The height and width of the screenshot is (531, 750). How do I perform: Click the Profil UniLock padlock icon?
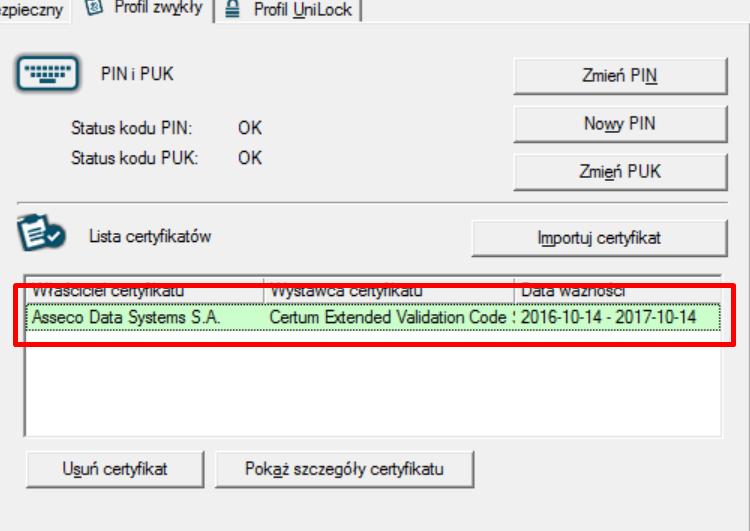coord(232,9)
